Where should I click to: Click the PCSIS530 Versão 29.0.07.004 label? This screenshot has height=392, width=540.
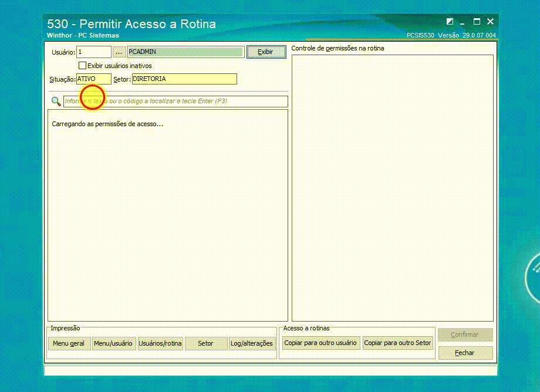click(451, 35)
